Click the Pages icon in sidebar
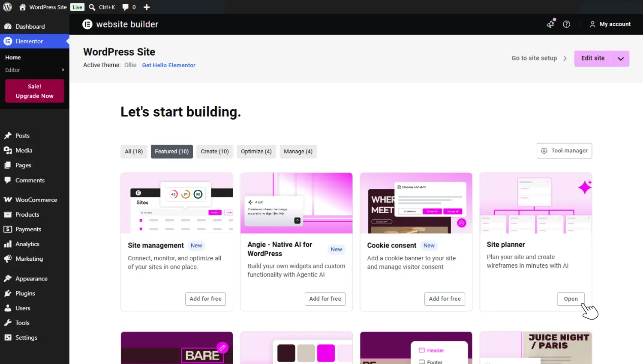The image size is (643, 364). tap(8, 165)
